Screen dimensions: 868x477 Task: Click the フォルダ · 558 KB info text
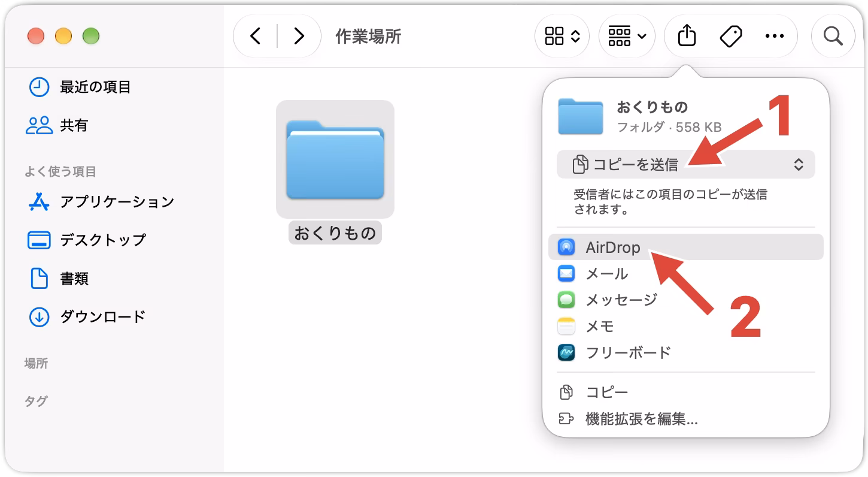669,127
